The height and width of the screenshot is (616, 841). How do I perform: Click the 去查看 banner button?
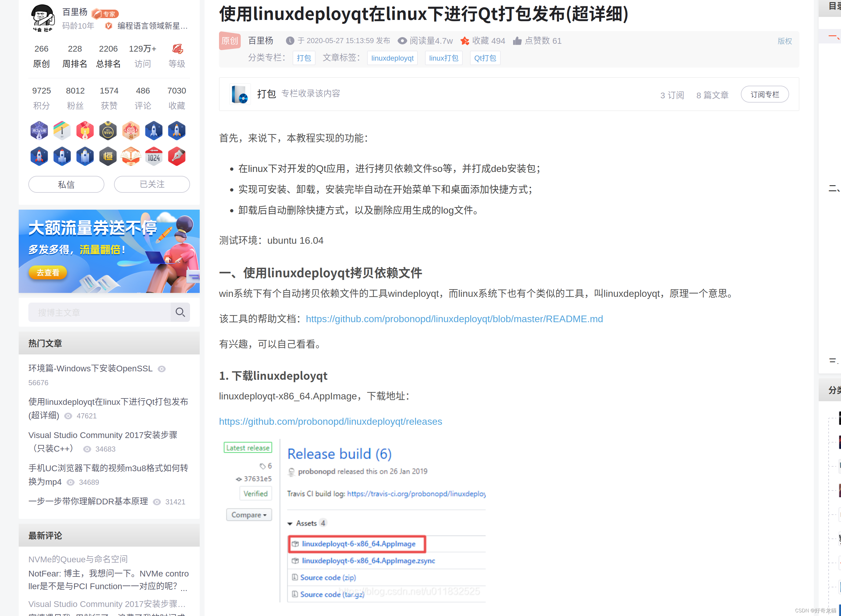pyautogui.click(x=48, y=272)
